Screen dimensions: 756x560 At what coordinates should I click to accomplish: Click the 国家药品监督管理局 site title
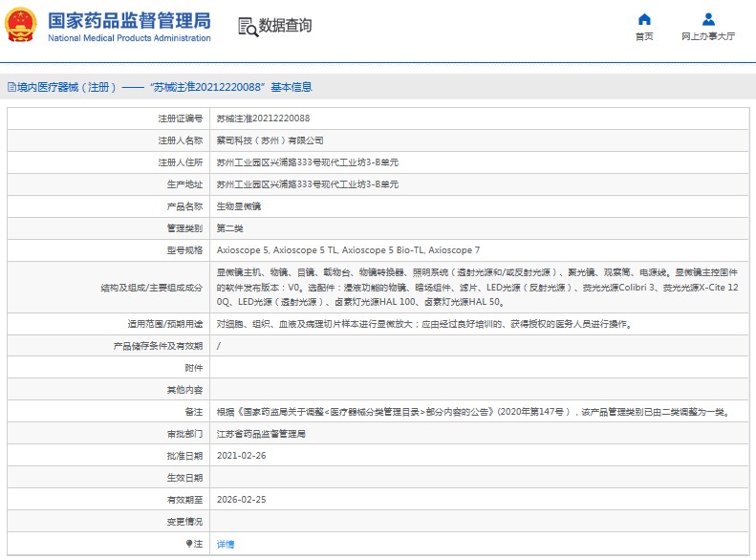pos(129,20)
